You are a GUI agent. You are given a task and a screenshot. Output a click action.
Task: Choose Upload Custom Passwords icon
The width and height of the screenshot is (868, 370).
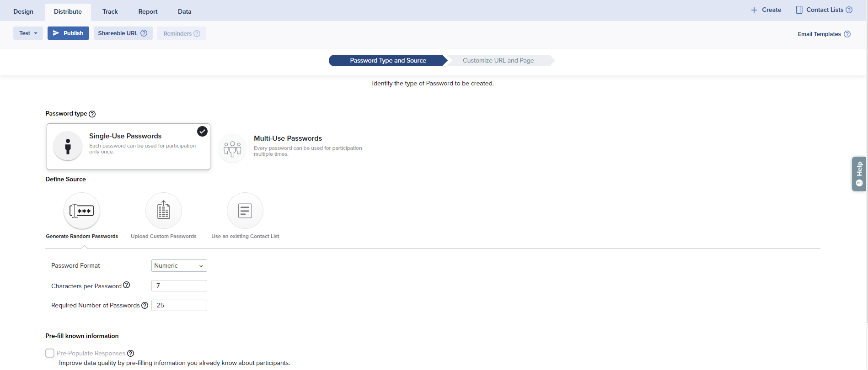point(163,211)
